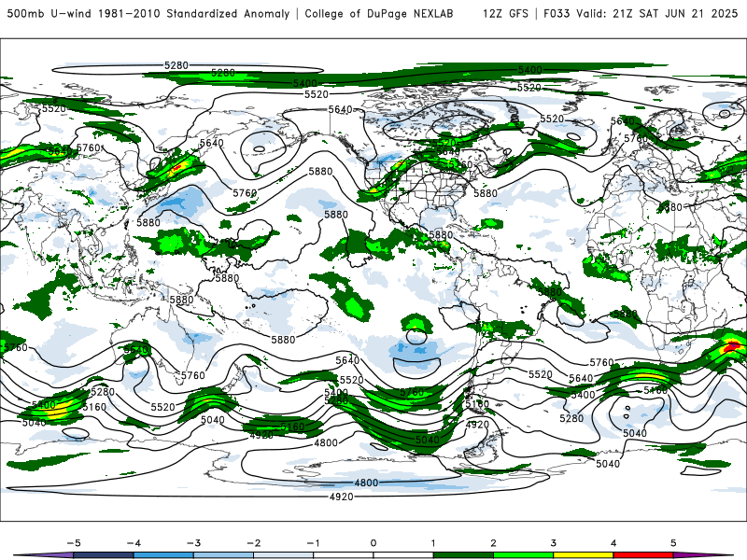The width and height of the screenshot is (747, 560).
Task: Select the red swatch between 4 and 5
Action: (643, 555)
